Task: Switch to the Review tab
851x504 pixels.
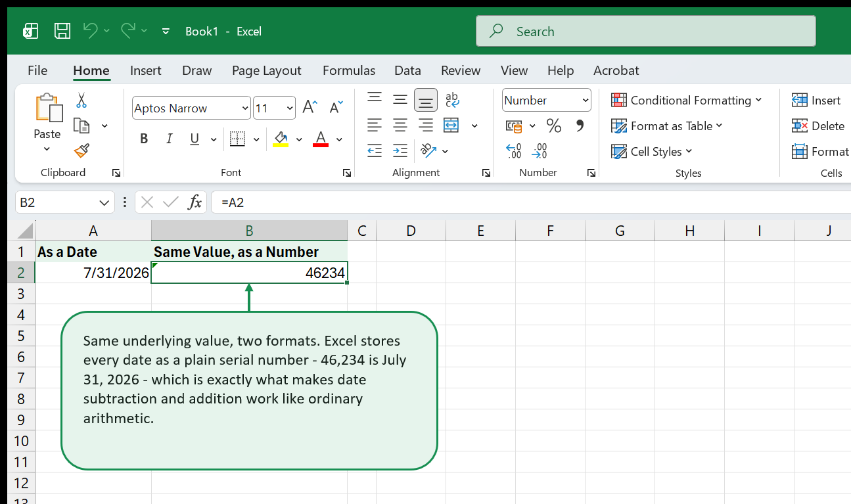Action: (461, 70)
